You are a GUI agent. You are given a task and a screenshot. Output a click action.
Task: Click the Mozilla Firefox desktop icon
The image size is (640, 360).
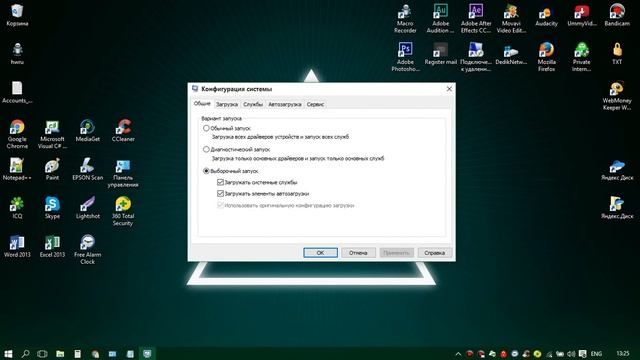click(x=547, y=57)
